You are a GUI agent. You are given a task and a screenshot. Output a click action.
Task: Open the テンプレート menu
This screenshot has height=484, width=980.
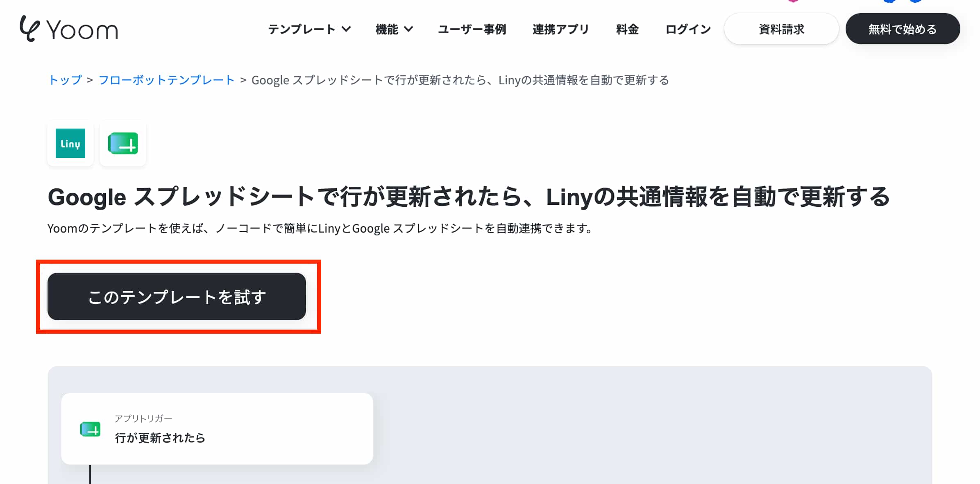click(302, 29)
